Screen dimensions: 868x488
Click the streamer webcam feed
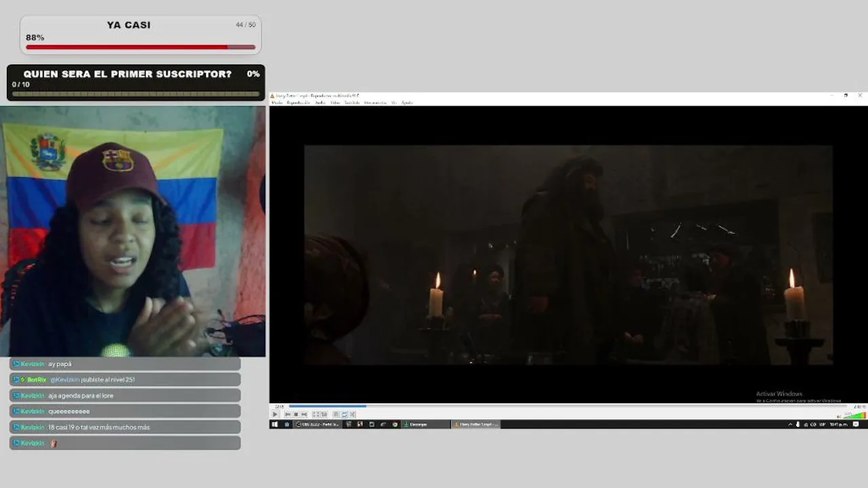(x=133, y=232)
